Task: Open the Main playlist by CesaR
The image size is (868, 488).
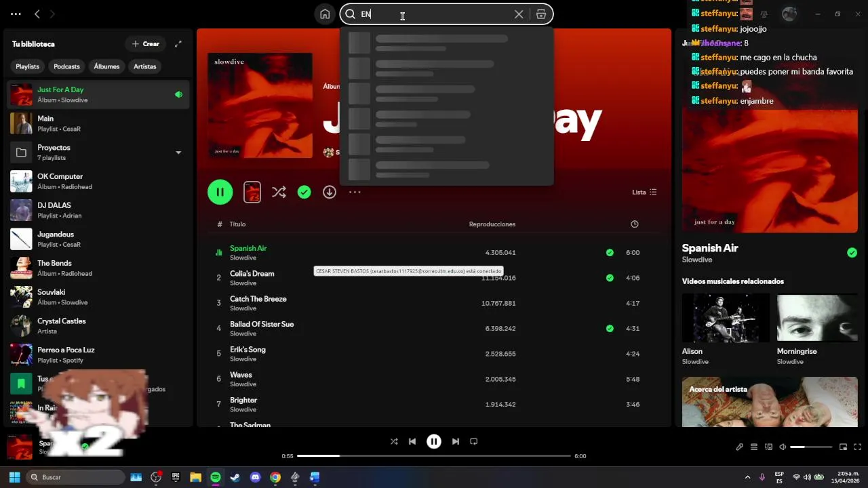Action: pyautogui.click(x=98, y=123)
